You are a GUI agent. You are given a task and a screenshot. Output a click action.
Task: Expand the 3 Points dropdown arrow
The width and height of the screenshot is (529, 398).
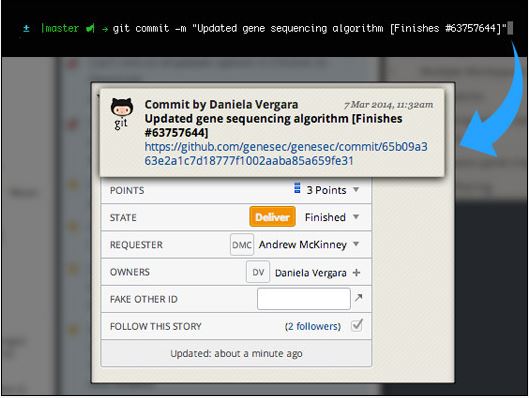(356, 189)
